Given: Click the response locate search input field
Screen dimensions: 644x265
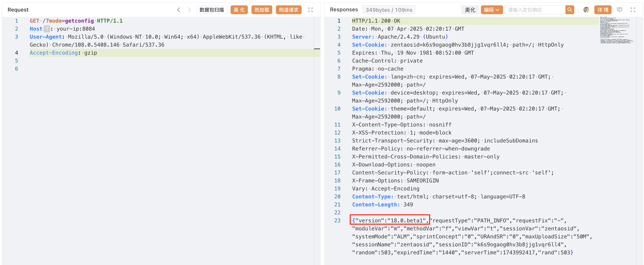Looking at the screenshot, I should [x=535, y=10].
